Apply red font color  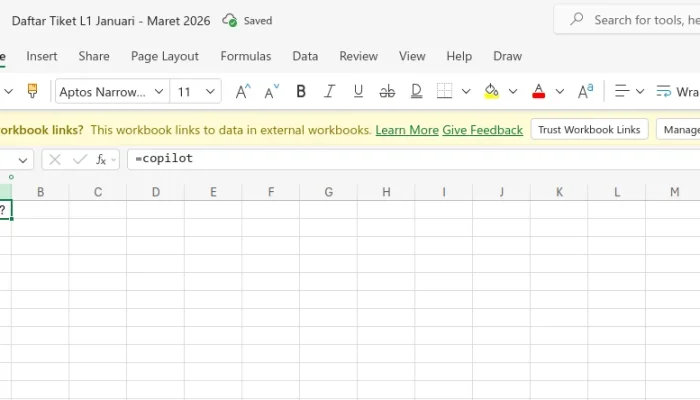(538, 92)
